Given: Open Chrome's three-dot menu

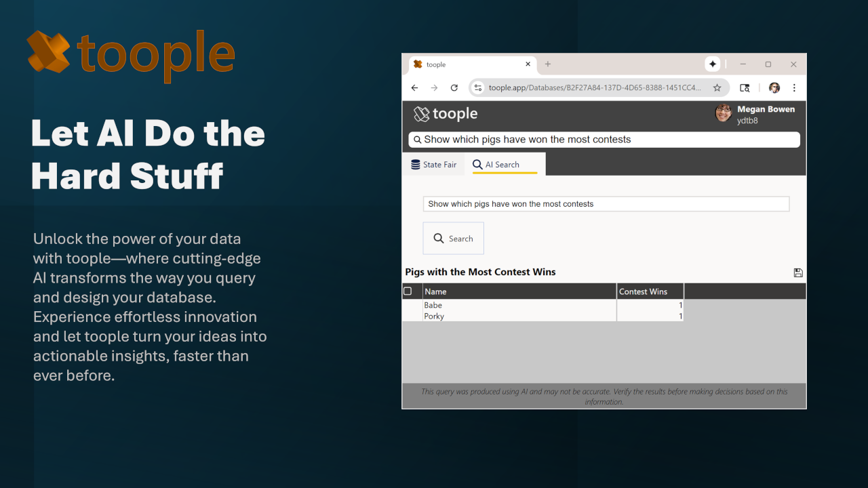Looking at the screenshot, I should pyautogui.click(x=794, y=88).
